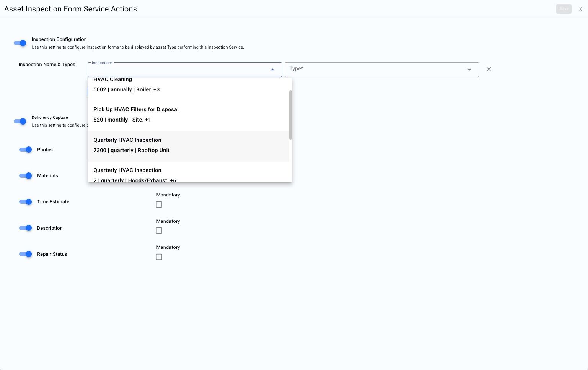Check Mandatory box for Time Estimate

tap(159, 204)
